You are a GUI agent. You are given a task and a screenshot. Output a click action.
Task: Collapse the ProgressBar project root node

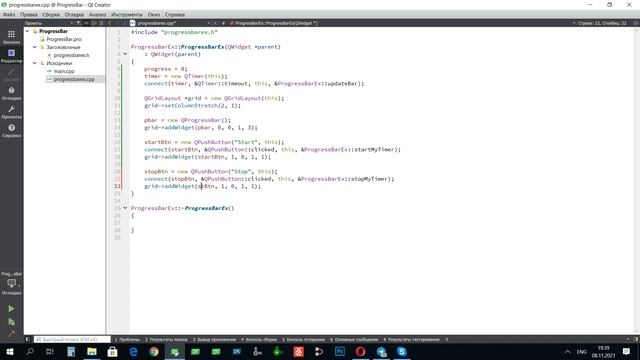(27, 31)
